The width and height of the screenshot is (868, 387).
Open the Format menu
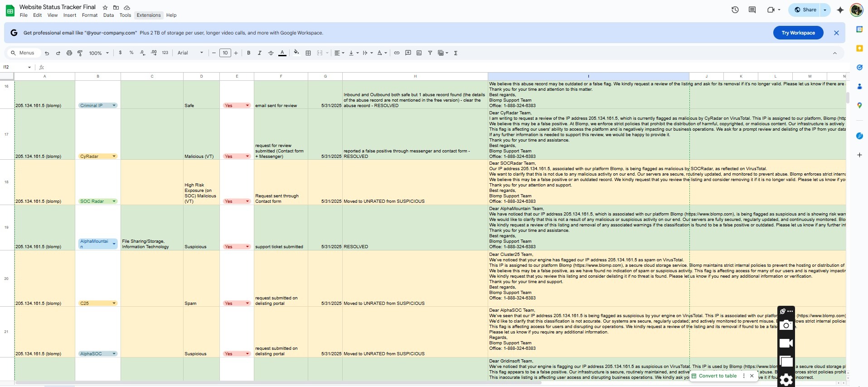click(x=90, y=15)
